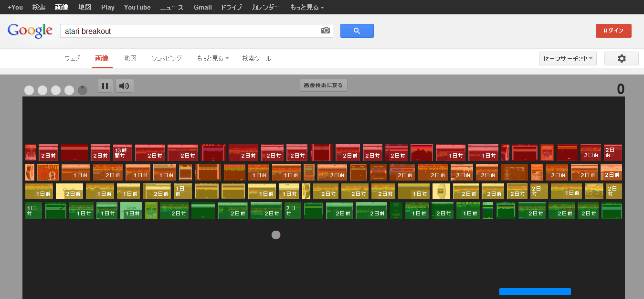Click the search box containing atari breakout
Viewport: 644px width, 299px height.
pos(191,31)
